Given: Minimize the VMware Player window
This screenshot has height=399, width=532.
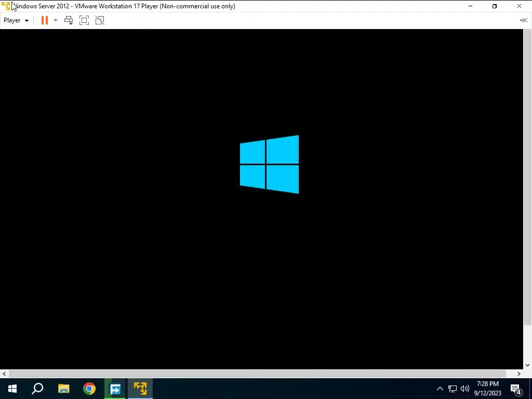Looking at the screenshot, I should click(470, 6).
